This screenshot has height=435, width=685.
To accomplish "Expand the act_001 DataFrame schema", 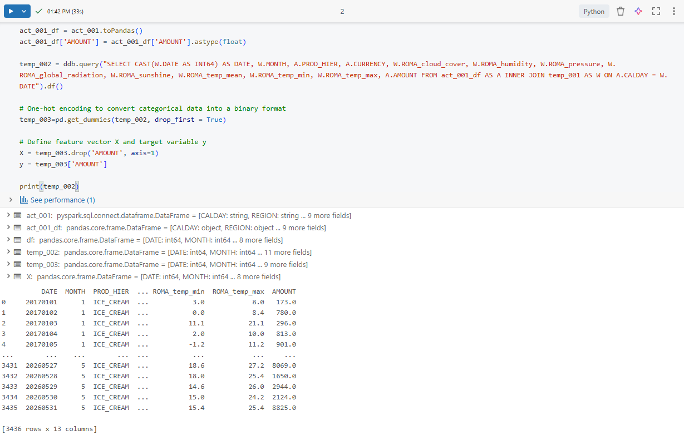I will tap(9, 216).
